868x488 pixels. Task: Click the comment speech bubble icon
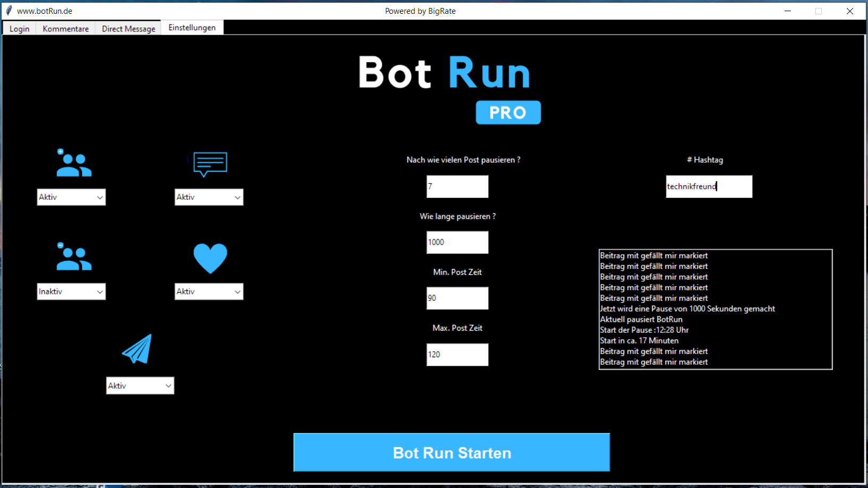click(210, 164)
